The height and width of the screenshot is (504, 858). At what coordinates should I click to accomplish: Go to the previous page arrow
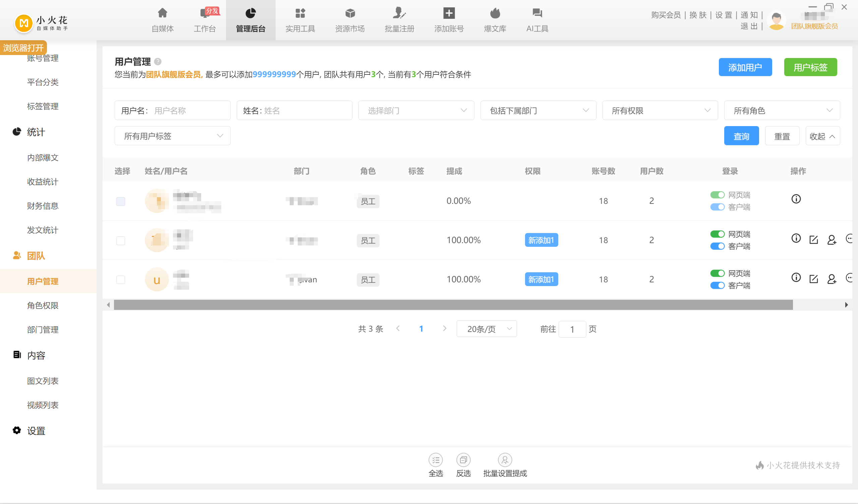point(398,328)
